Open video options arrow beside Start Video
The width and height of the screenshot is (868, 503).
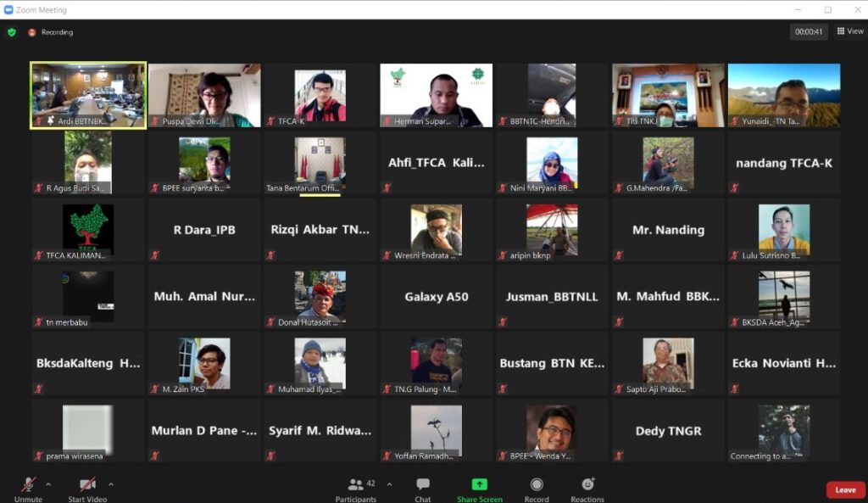pos(111,484)
